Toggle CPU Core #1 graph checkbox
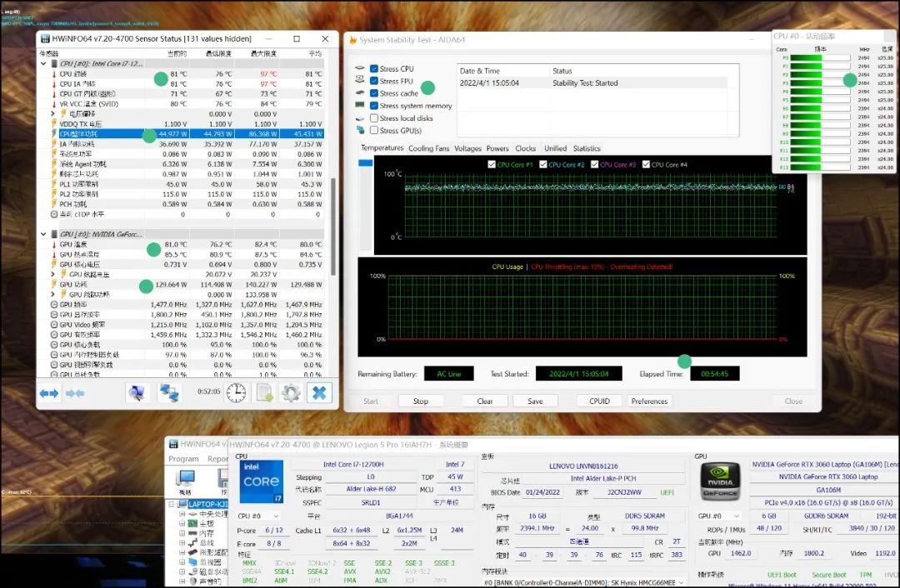Screen dimensions: 900x588 pyautogui.click(x=492, y=164)
